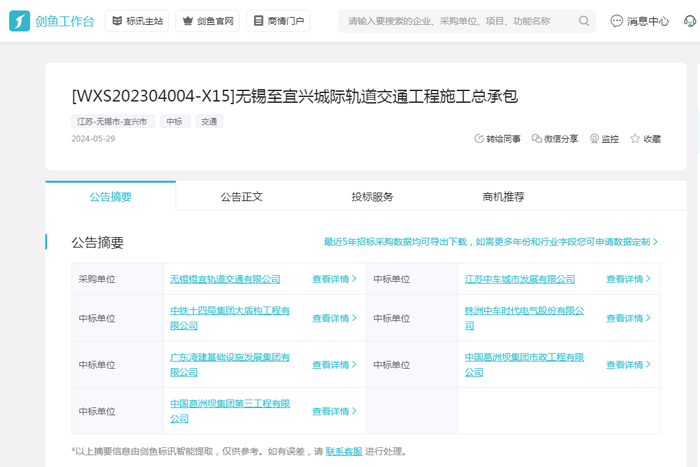Open 剑鱼官网 crown icon button

pos(207,21)
